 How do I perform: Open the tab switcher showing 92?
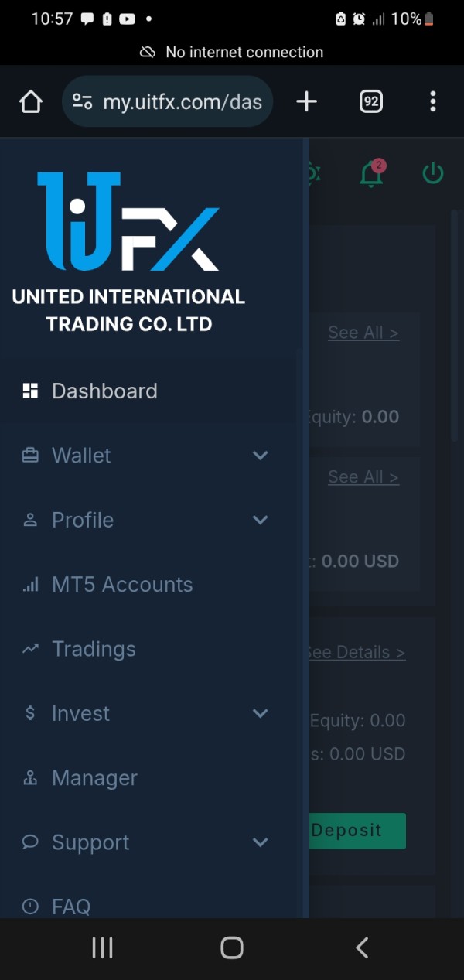(x=371, y=101)
